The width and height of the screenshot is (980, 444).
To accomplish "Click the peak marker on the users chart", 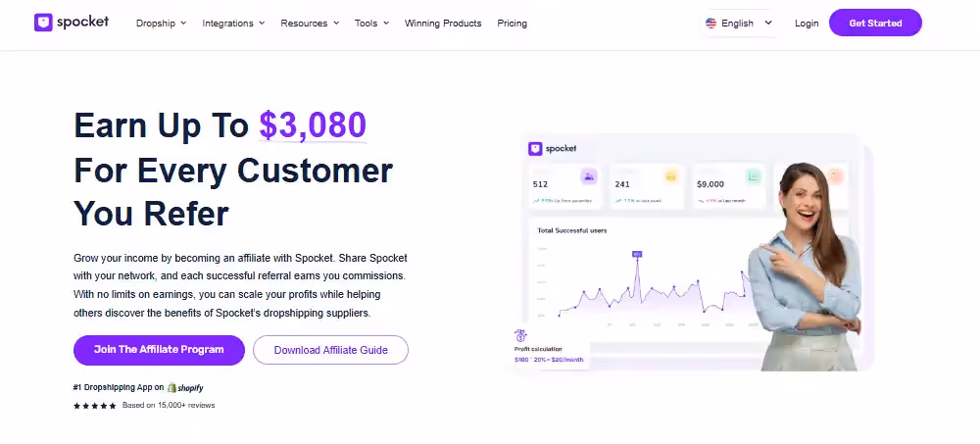I will (637, 254).
